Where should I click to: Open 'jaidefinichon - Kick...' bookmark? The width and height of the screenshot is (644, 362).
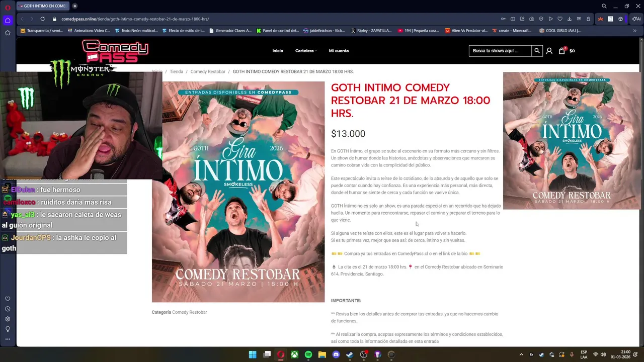click(324, 31)
